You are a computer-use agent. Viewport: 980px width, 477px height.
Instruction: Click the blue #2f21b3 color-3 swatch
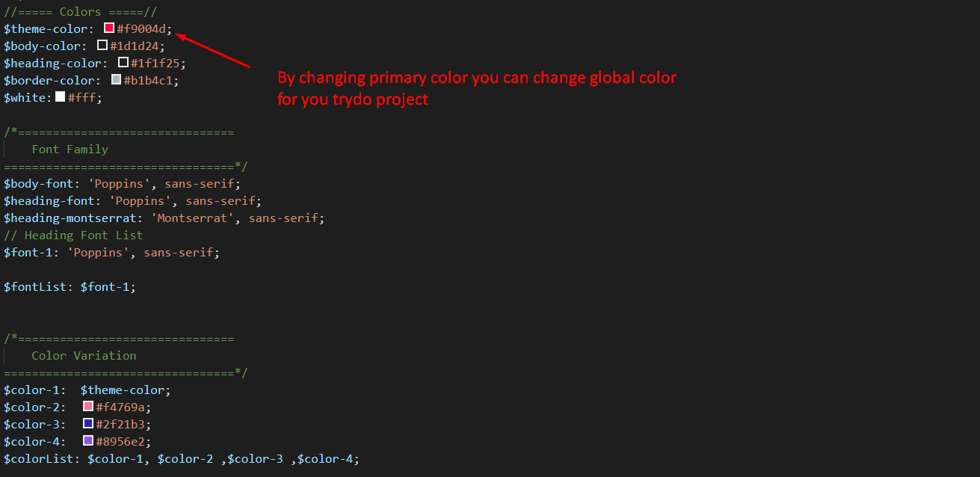(88, 424)
